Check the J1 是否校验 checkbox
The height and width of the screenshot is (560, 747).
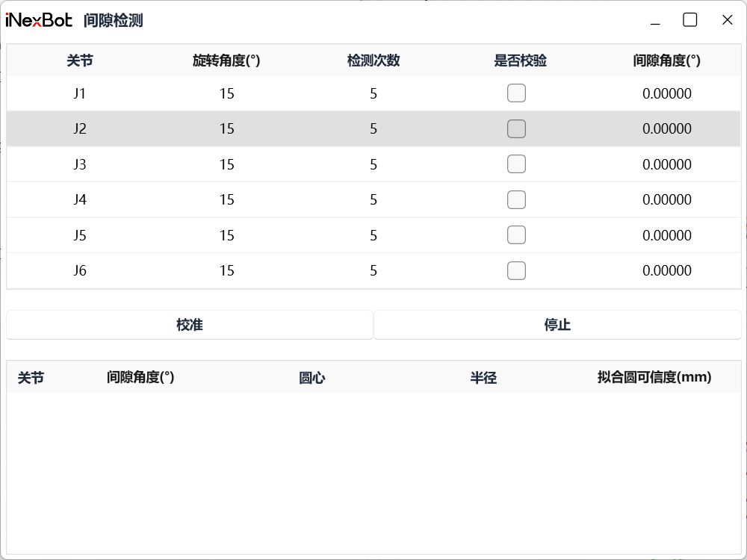[516, 93]
